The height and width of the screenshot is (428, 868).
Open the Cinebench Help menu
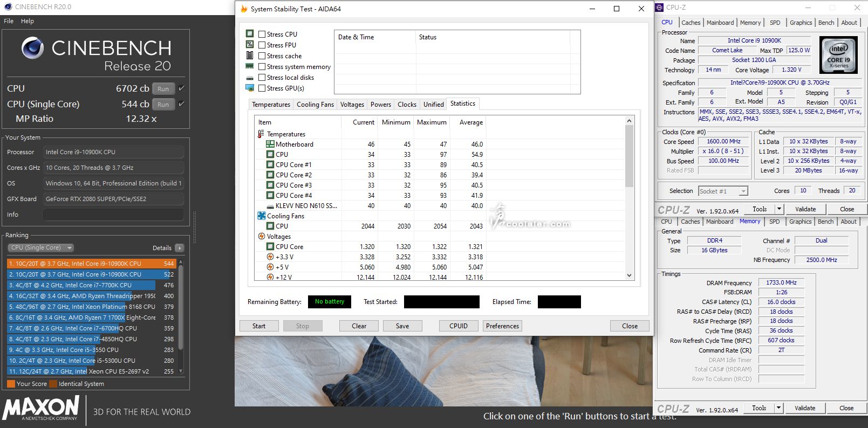coord(28,21)
